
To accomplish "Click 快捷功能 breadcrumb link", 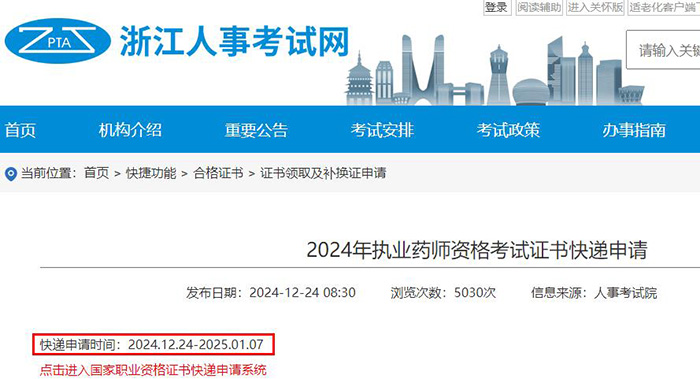I will [x=151, y=173].
